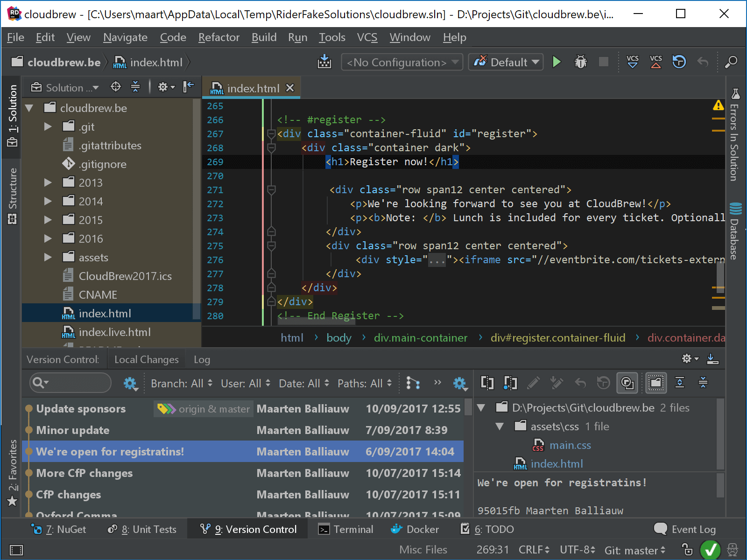Click Show Diff icon in commit details toolbar
This screenshot has height=560, width=747.
(487, 383)
